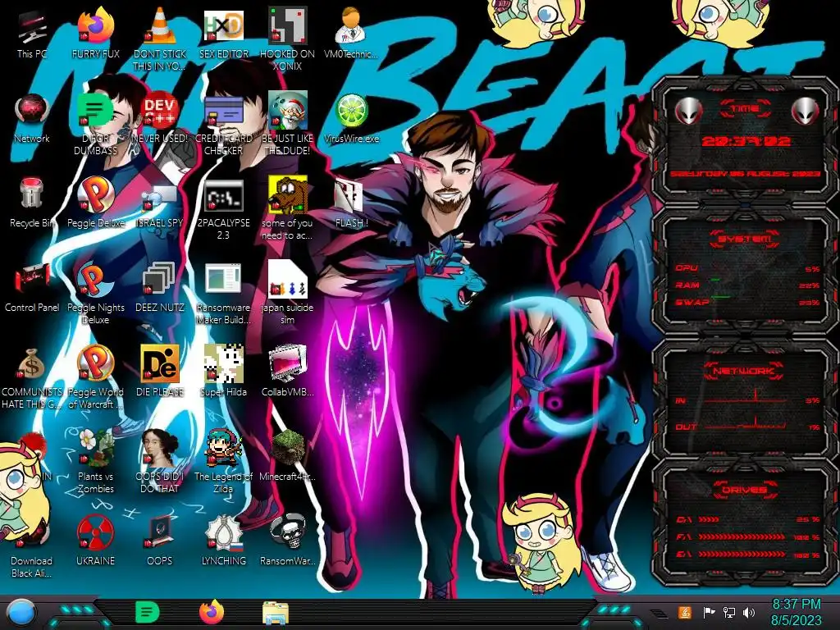
Task: Click the TIME header in the widget
Action: point(745,108)
